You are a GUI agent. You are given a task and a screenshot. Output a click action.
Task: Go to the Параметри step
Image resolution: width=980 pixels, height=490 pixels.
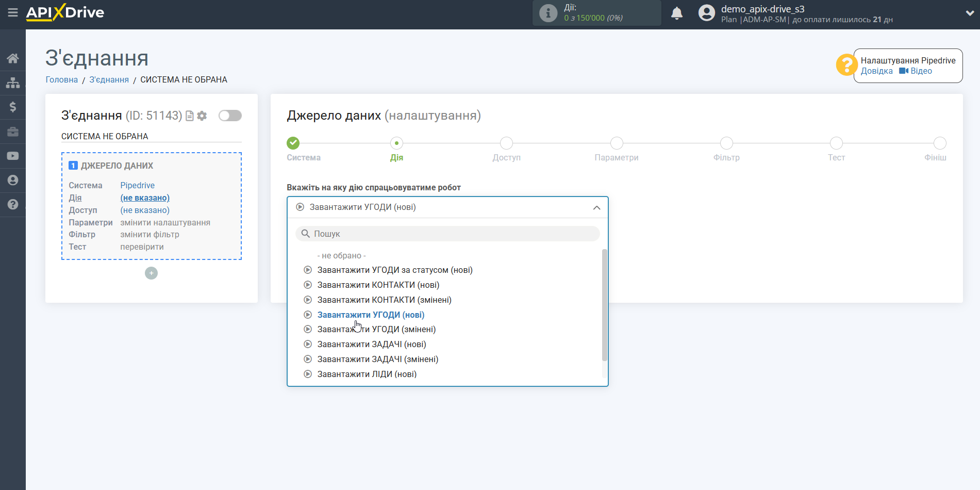[x=617, y=143]
